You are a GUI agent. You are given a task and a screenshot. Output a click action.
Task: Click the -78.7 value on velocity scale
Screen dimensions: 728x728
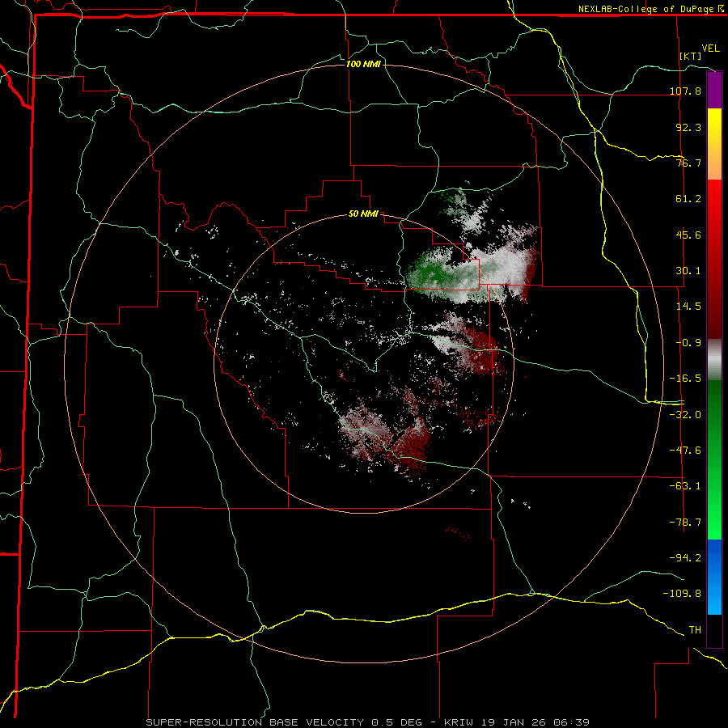[685, 523]
